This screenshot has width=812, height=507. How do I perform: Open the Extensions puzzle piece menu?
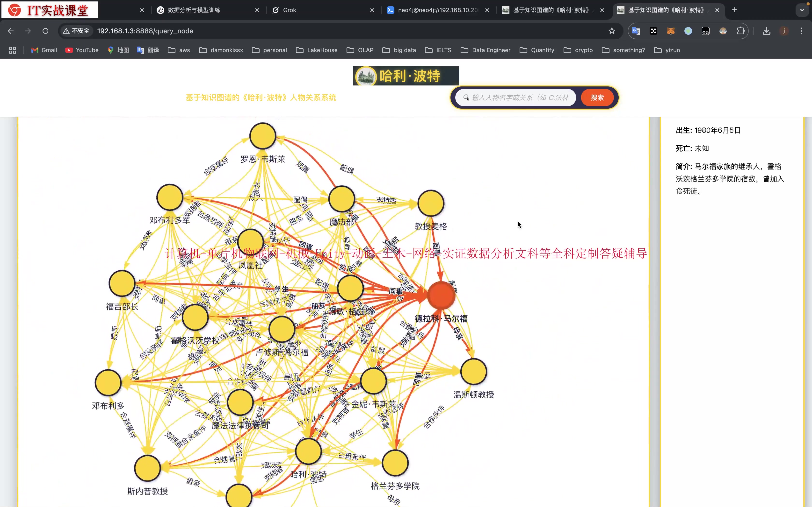click(740, 31)
